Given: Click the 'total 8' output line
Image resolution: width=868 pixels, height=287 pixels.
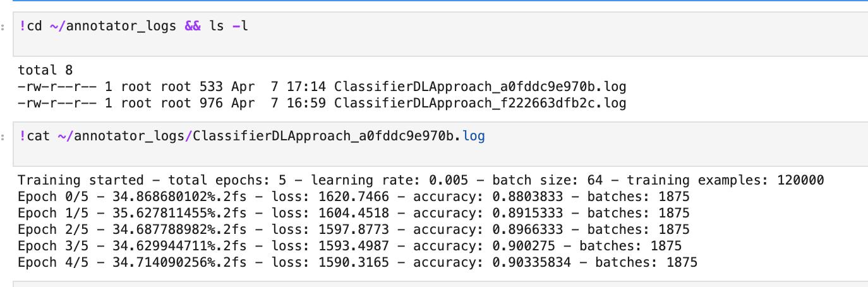Looking at the screenshot, I should click(x=45, y=70).
